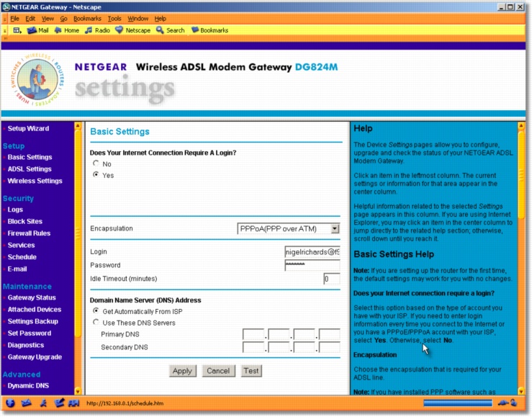Click the Apply button
This screenshot has height=417, width=532.
coord(183,371)
